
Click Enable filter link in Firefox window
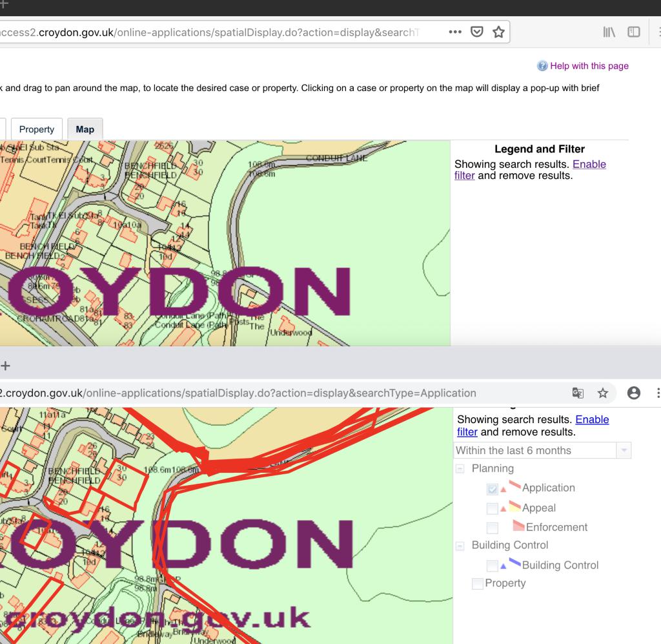pos(589,164)
